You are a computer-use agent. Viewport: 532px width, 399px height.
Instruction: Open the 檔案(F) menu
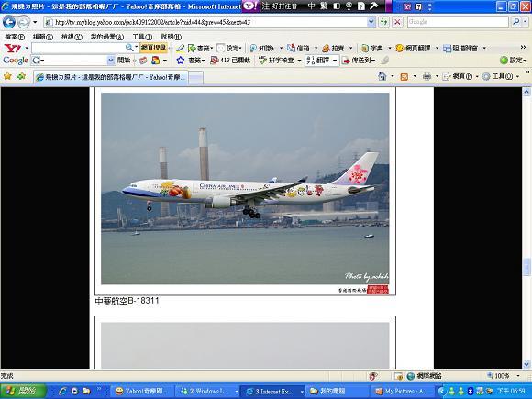click(x=15, y=37)
